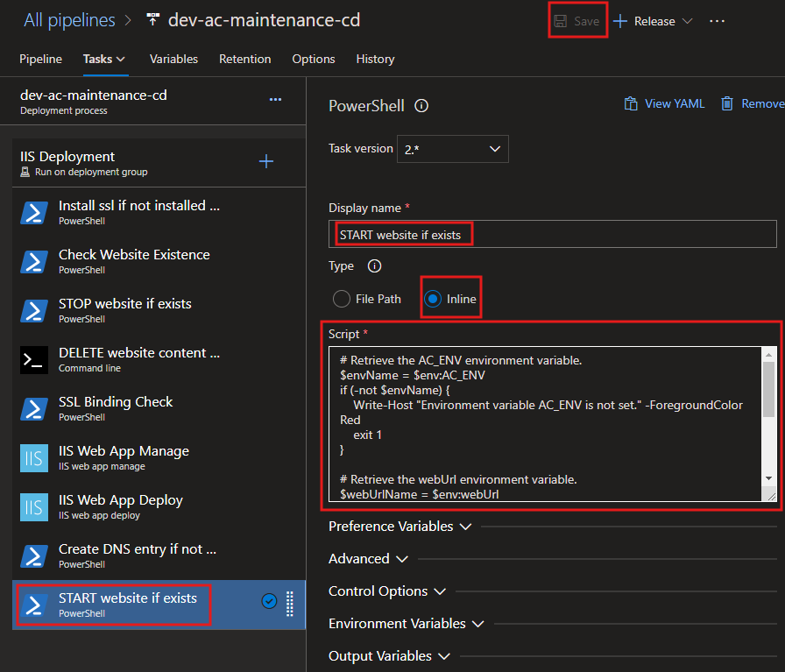Viewport: 785px width, 672px height.
Task: Click SSL Binding Check PowerShell icon
Action: coord(34,408)
